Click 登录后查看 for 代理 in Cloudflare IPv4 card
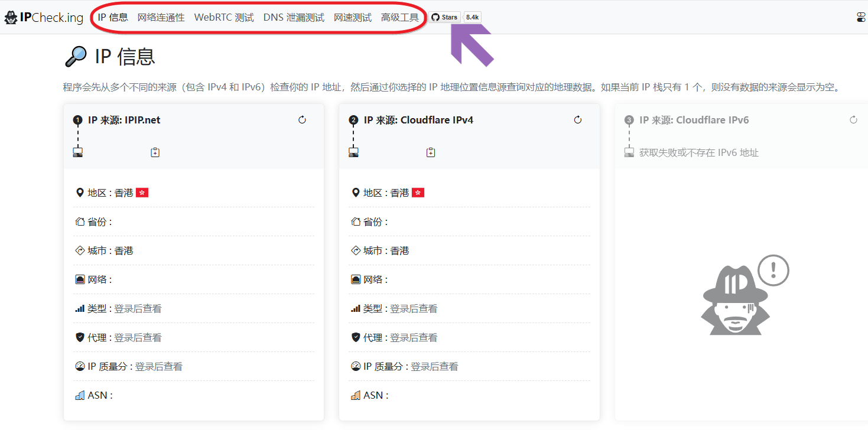868x430 pixels. tap(414, 337)
